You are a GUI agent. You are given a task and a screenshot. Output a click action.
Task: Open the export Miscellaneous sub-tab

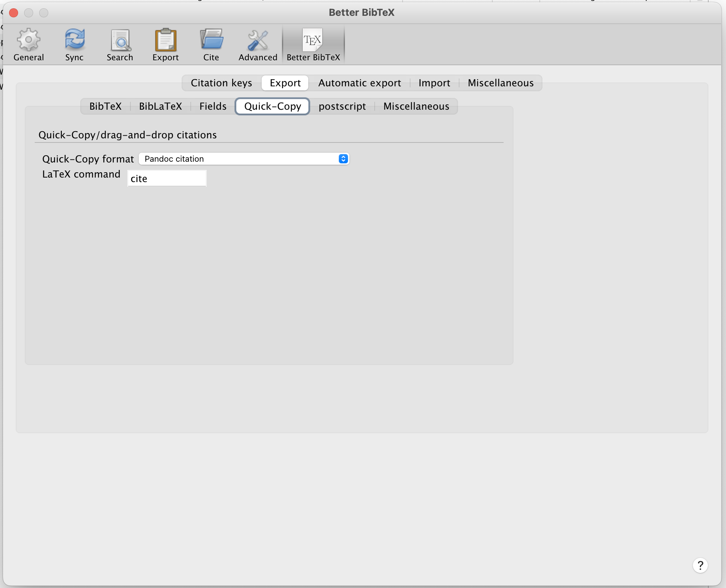[416, 106]
